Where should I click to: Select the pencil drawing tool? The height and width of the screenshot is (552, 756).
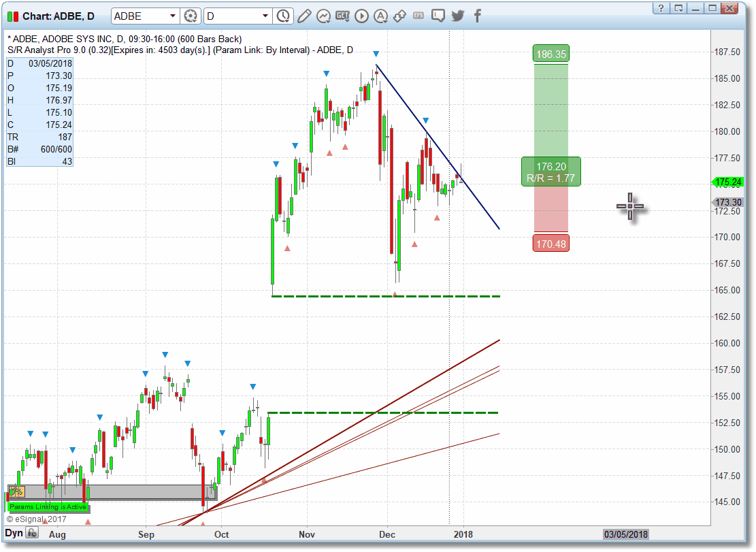click(x=304, y=16)
